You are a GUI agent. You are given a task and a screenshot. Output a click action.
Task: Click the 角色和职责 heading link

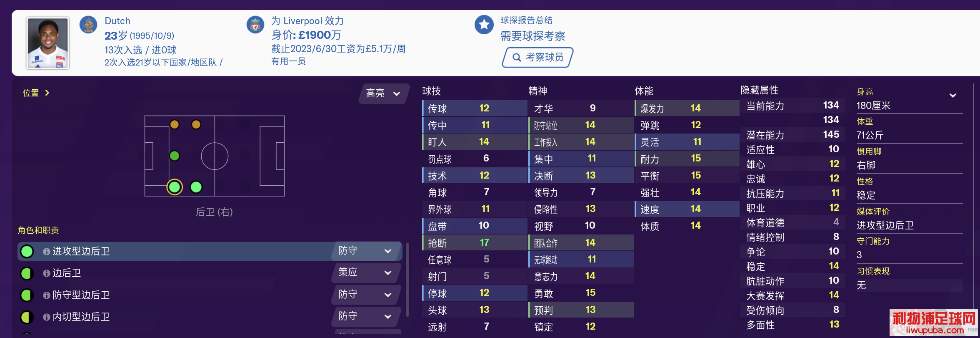[38, 230]
